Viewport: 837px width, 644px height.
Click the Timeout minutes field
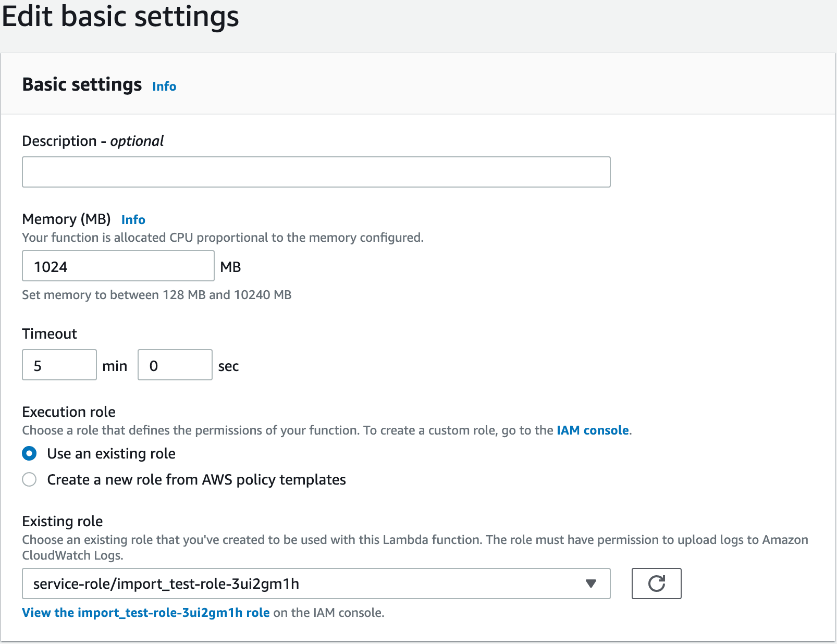pos(59,365)
